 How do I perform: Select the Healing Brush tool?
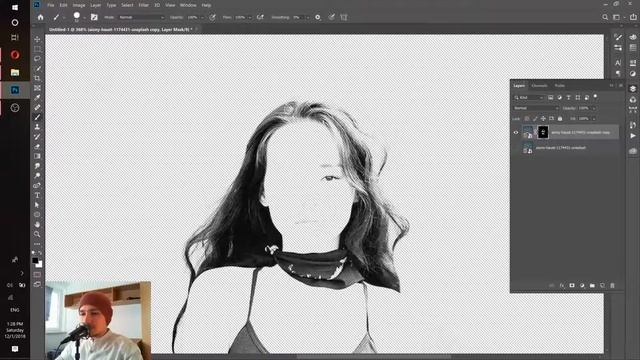pos(37,108)
